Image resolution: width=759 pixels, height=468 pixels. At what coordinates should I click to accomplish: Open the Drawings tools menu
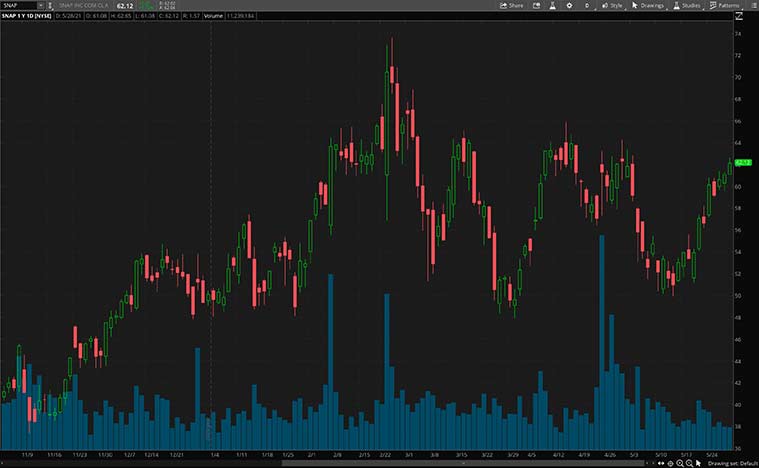tap(648, 5)
